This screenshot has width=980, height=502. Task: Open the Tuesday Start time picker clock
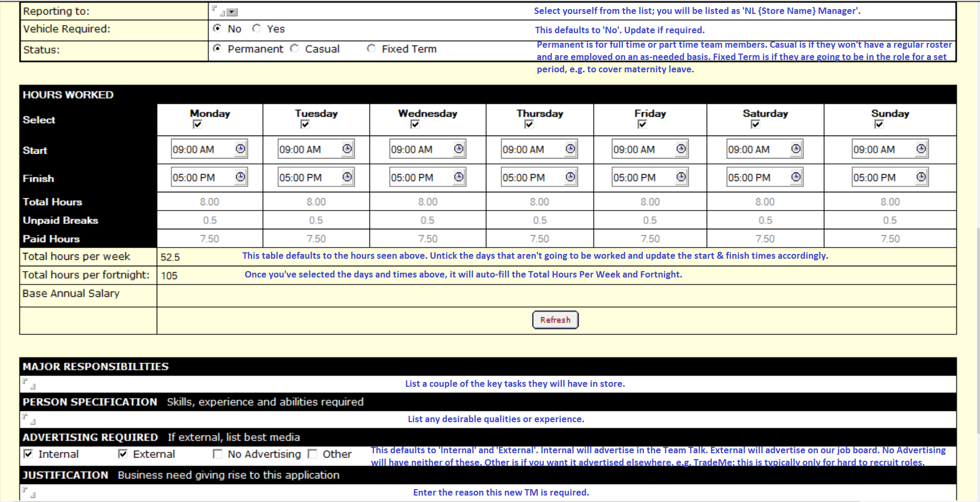pyautogui.click(x=347, y=149)
